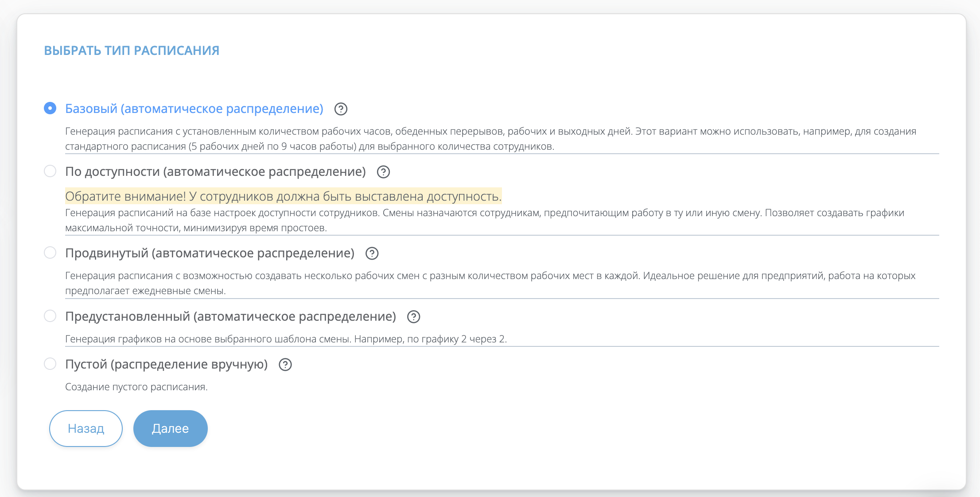Viewport: 980px width, 497px height.
Task: Open help icon next to Базовый
Action: click(341, 109)
